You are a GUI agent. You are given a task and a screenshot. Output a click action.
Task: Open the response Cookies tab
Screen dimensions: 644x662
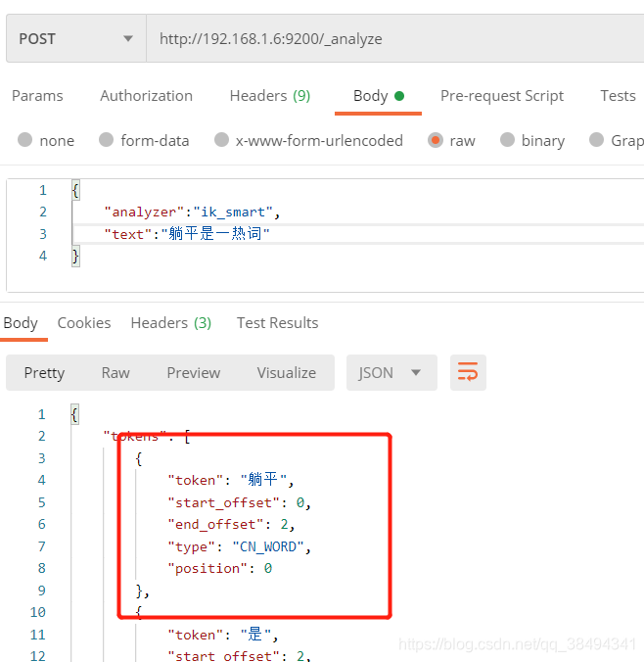pos(84,323)
